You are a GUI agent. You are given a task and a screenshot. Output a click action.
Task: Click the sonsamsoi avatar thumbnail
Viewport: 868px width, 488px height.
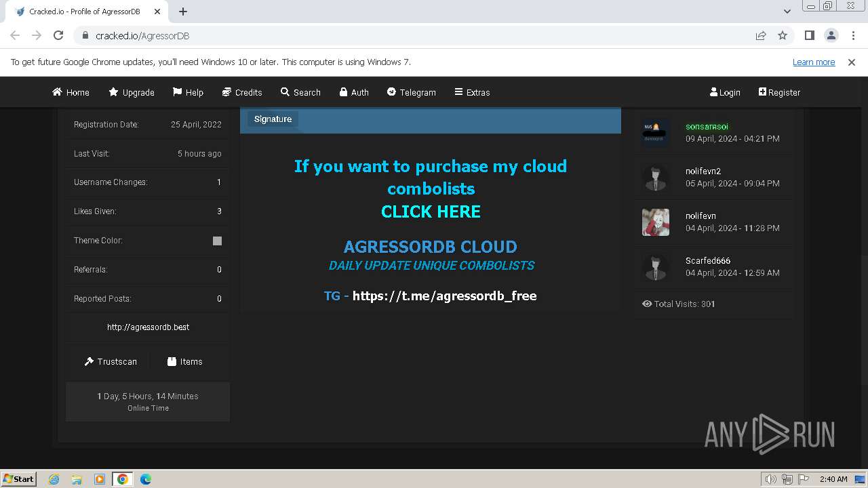pos(656,133)
